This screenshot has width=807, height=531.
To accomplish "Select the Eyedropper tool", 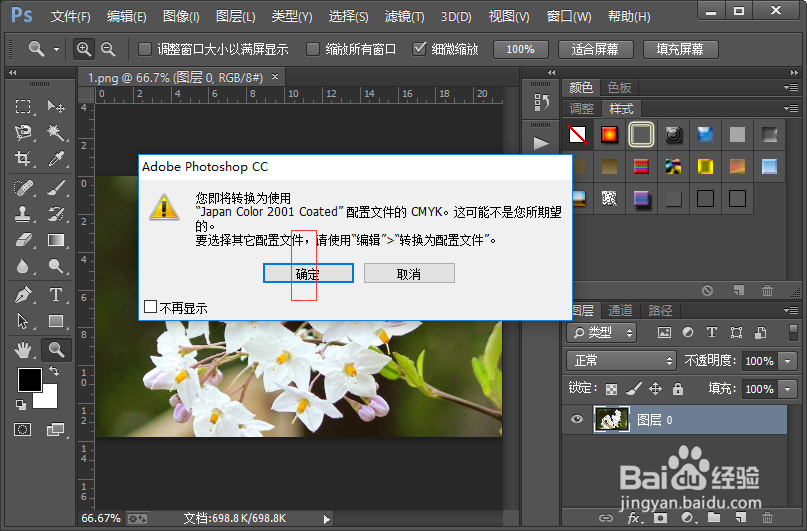I will [56, 158].
